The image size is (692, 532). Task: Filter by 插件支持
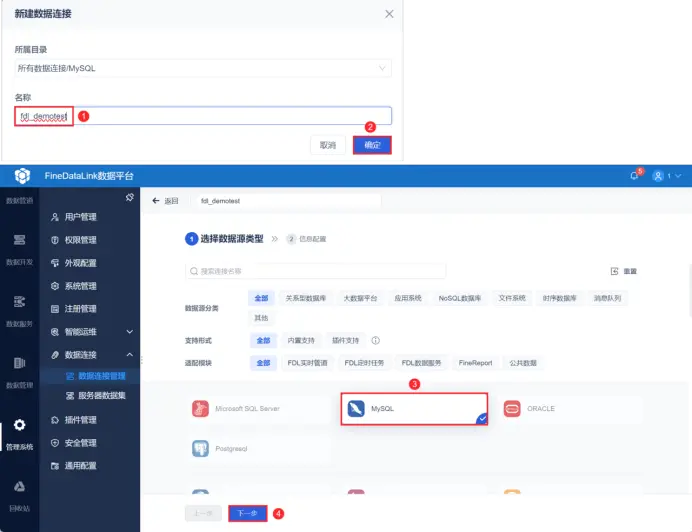pyautogui.click(x=346, y=340)
